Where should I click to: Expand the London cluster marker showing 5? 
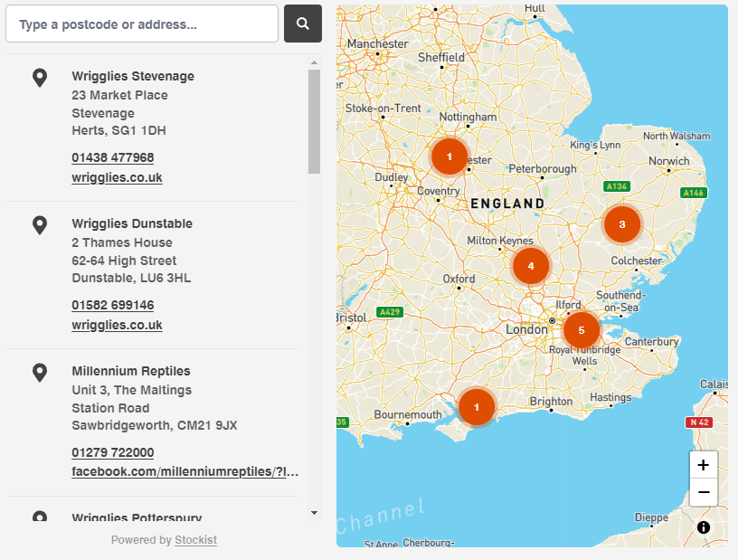pos(582,330)
